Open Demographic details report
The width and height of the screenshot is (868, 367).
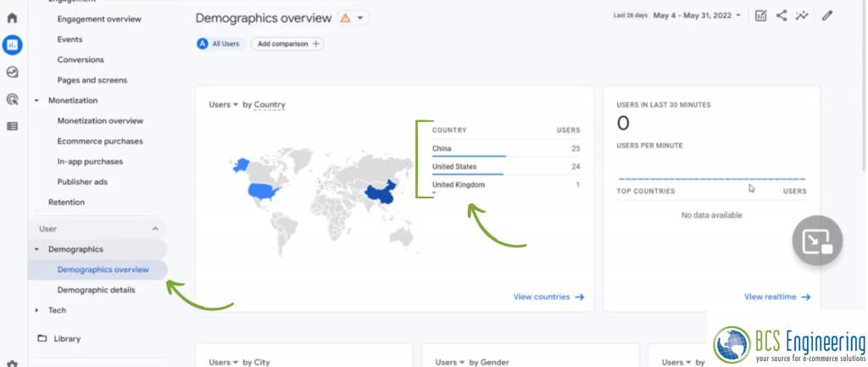pos(96,290)
